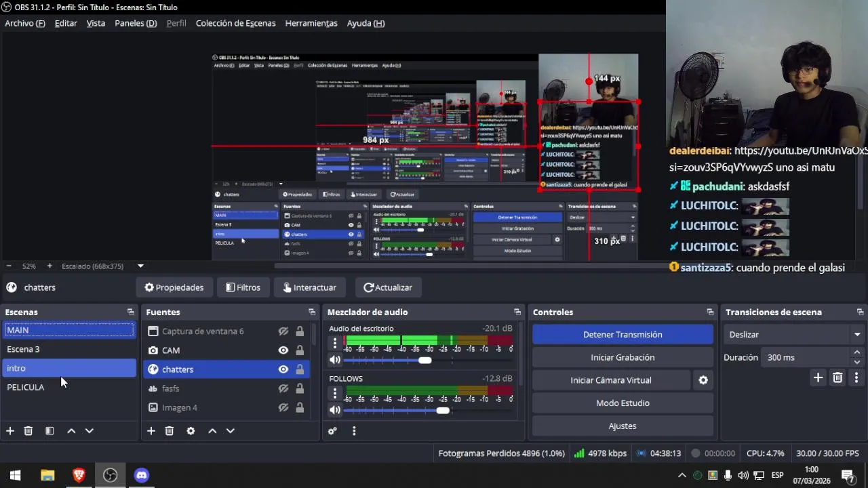Open Filtros for chatters source
Image resolution: width=868 pixels, height=488 pixels.
click(243, 287)
